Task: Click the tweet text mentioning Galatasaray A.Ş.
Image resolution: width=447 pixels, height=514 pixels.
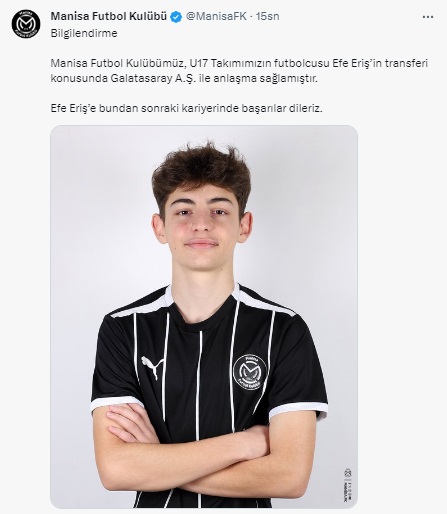Action: [184, 79]
